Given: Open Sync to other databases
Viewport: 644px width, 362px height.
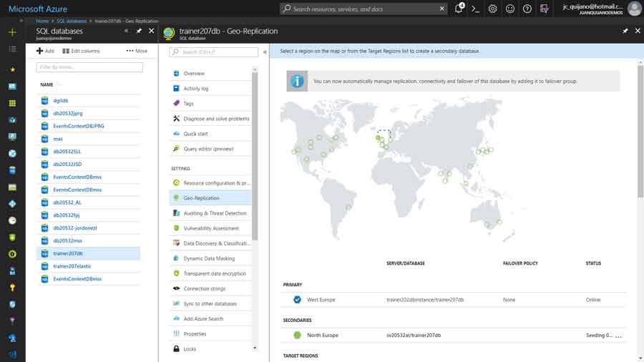Looking at the screenshot, I should point(210,304).
